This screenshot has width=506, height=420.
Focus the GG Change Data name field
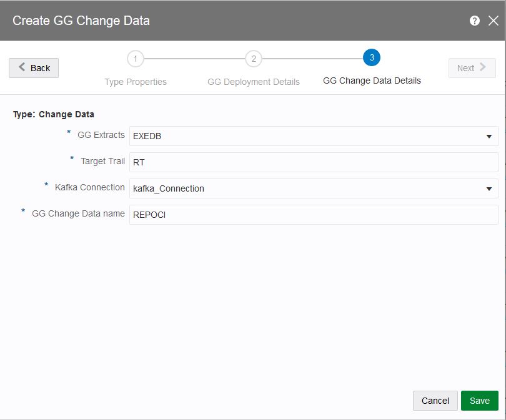point(313,215)
